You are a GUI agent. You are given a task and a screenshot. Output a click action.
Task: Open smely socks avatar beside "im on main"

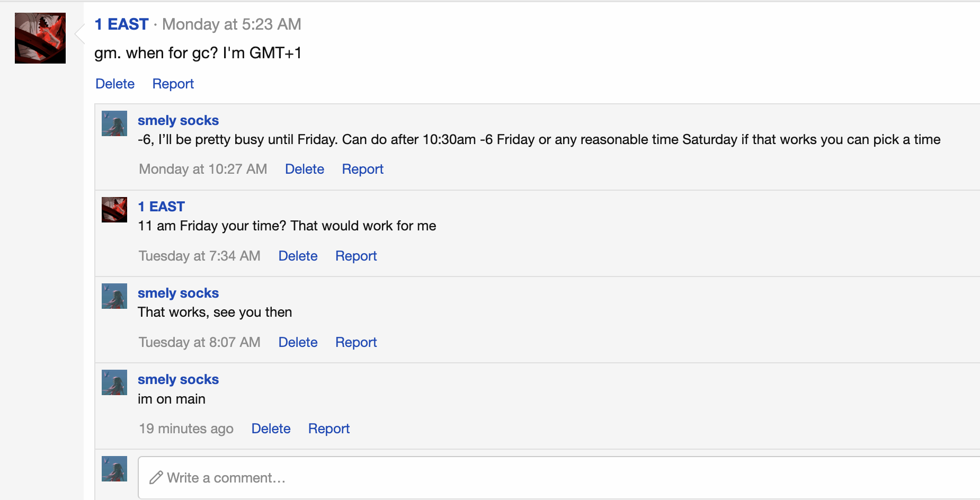[x=114, y=382]
